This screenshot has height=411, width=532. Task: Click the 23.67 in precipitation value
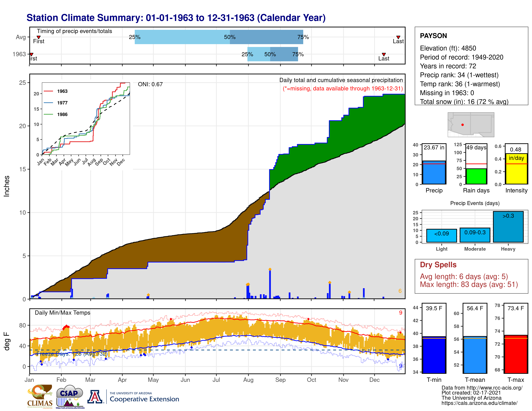click(x=434, y=147)
